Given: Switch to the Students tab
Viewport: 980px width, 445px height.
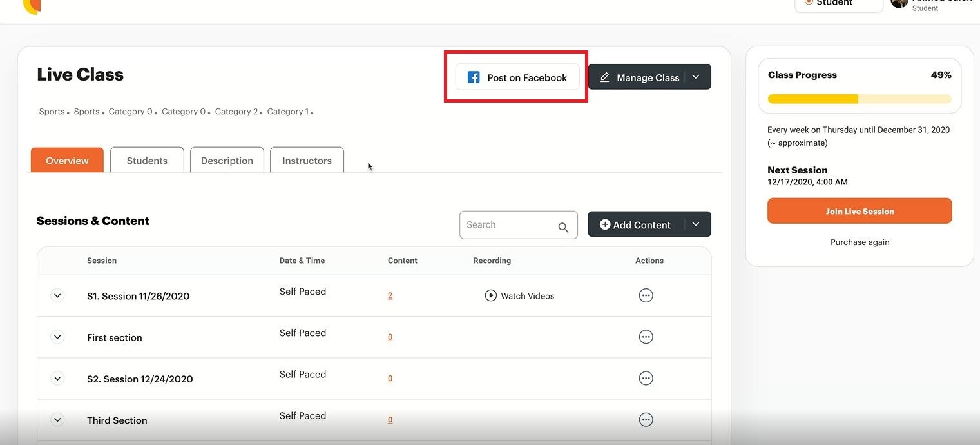Looking at the screenshot, I should pyautogui.click(x=147, y=161).
